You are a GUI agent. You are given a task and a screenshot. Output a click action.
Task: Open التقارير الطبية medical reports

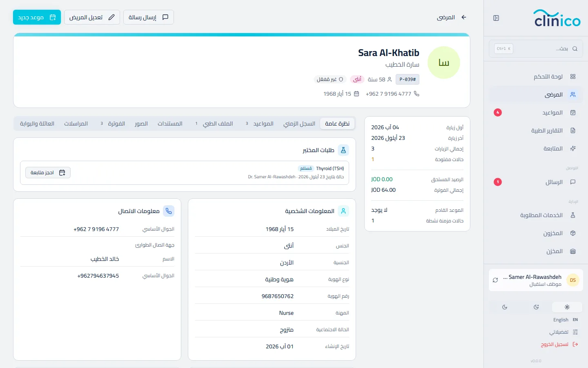[536, 130]
